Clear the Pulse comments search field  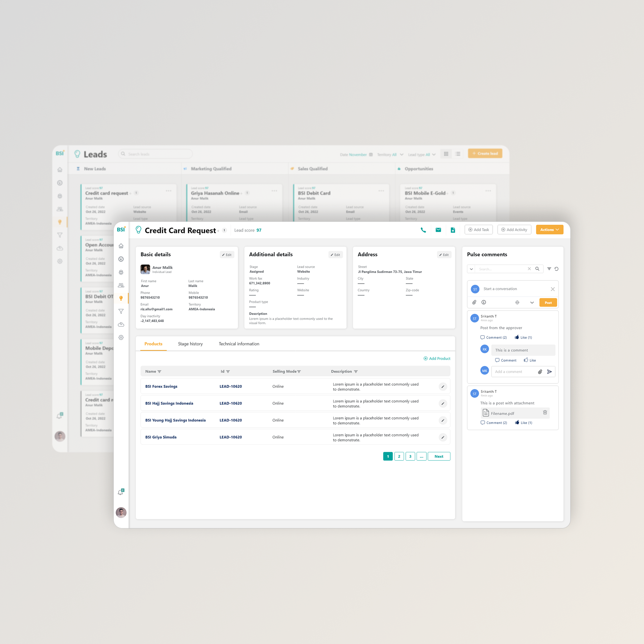pyautogui.click(x=529, y=269)
